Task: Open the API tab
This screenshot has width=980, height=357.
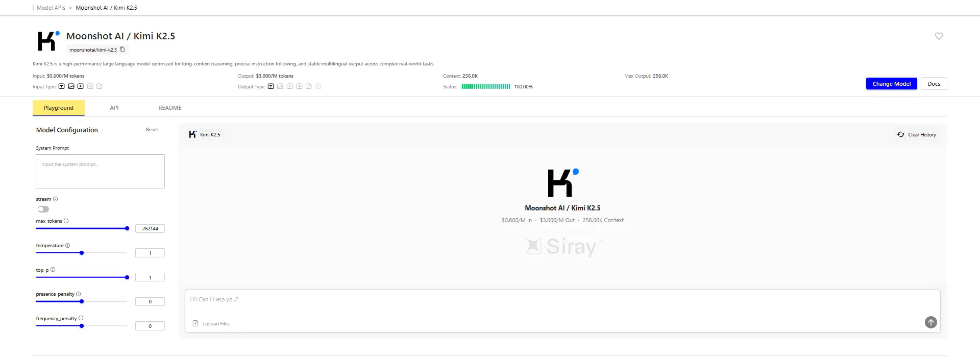Action: [x=114, y=108]
